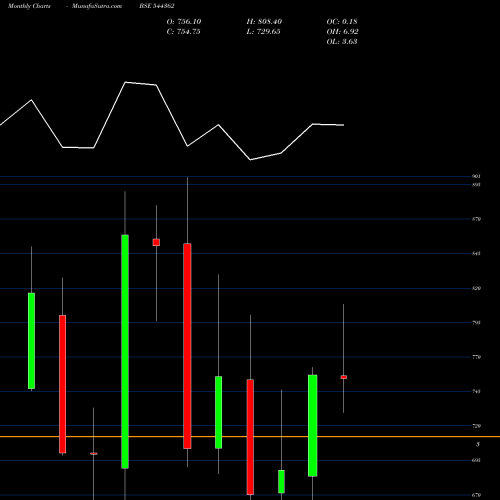500x500 pixels.
Task: Click the 901 price axis label
Action: (x=476, y=176)
